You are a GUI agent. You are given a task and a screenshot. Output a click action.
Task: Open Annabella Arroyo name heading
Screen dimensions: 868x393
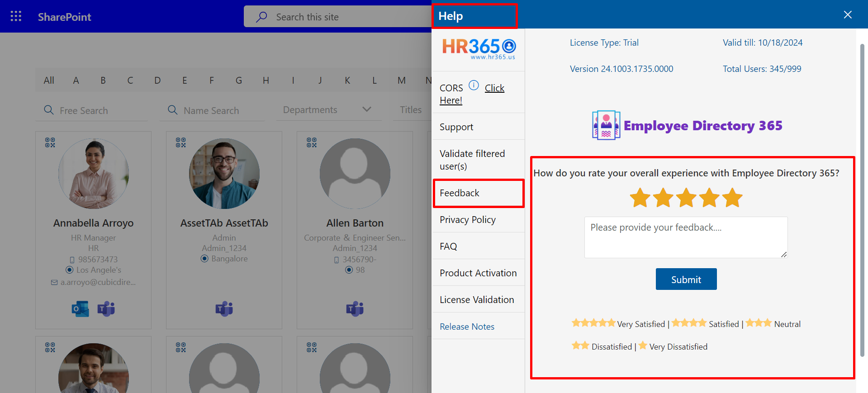[x=94, y=223]
